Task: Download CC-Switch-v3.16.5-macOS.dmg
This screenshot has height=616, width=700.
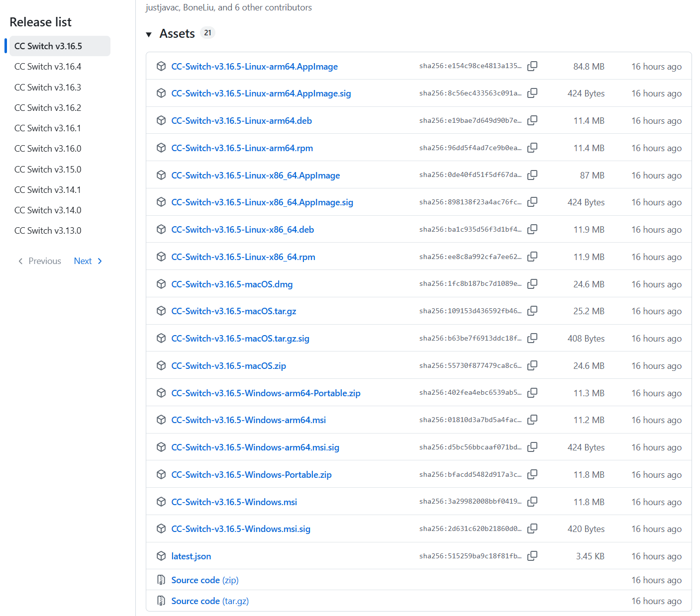Action: coord(232,284)
